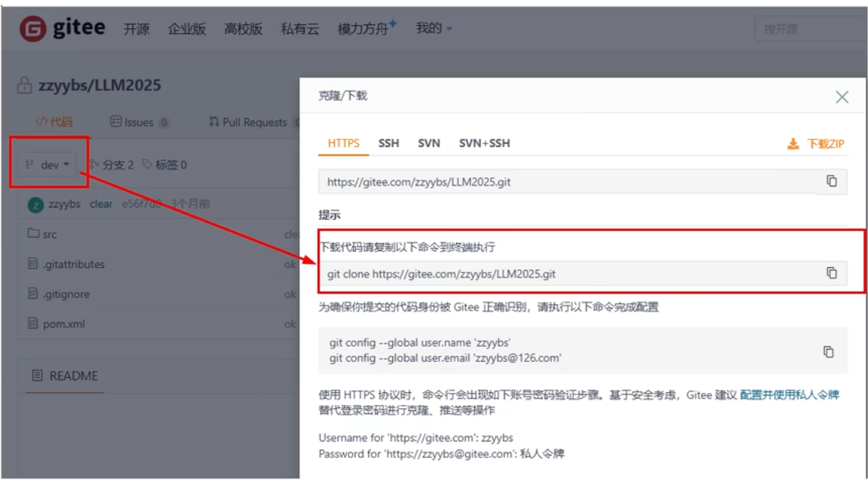868x480 pixels.
Task: Open the clear commit message link
Action: 101,204
